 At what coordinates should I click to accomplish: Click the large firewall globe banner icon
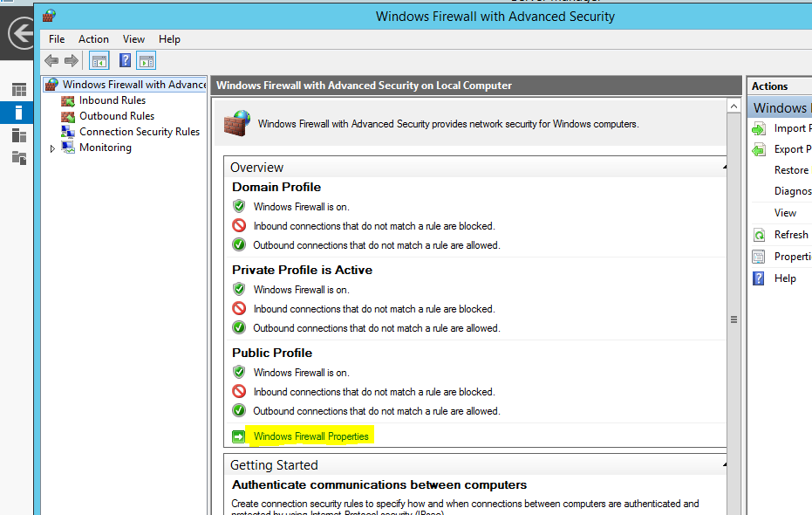click(x=237, y=123)
